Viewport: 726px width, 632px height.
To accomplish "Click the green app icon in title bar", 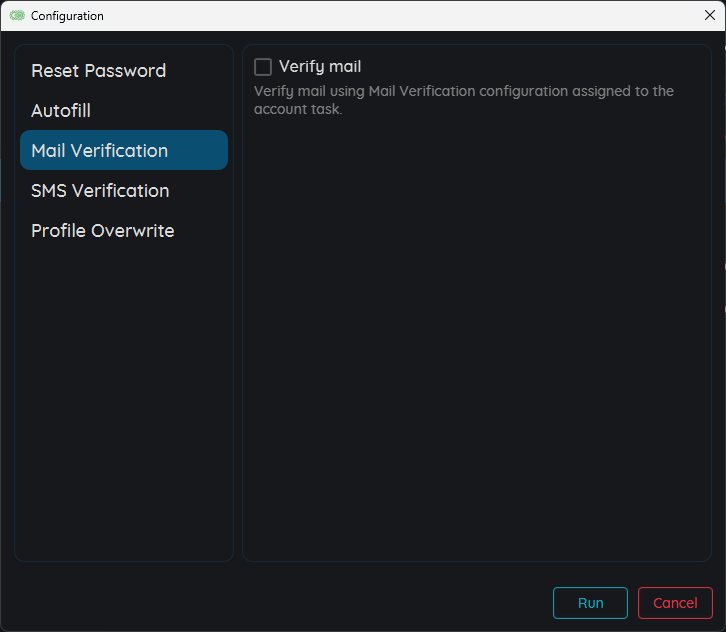I will 16,16.
